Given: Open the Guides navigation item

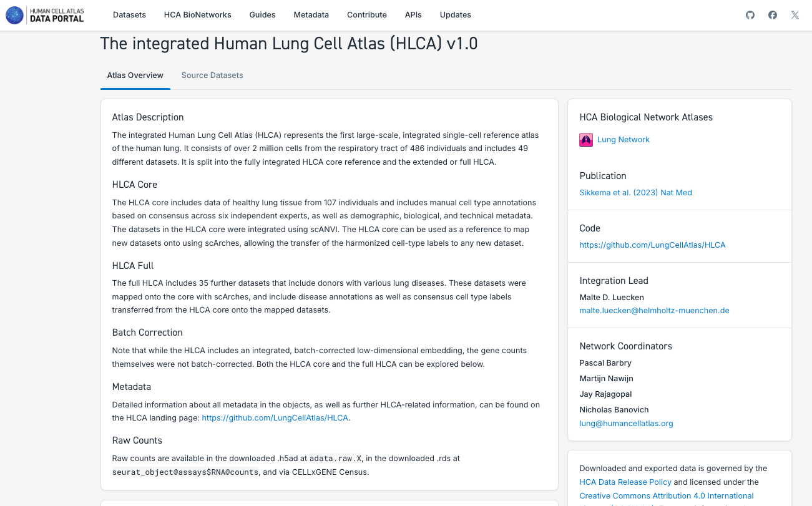Looking at the screenshot, I should tap(262, 15).
